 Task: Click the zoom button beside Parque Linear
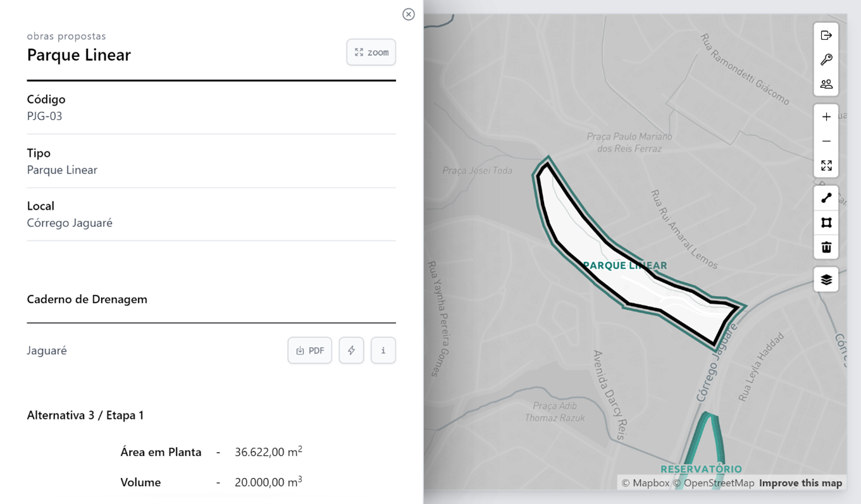(x=371, y=52)
